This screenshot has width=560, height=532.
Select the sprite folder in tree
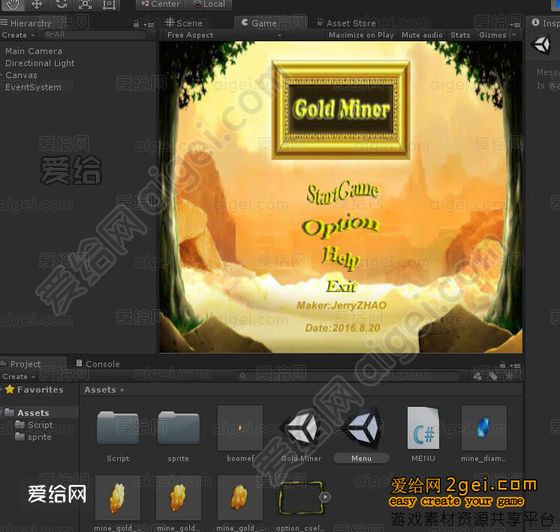(x=34, y=437)
